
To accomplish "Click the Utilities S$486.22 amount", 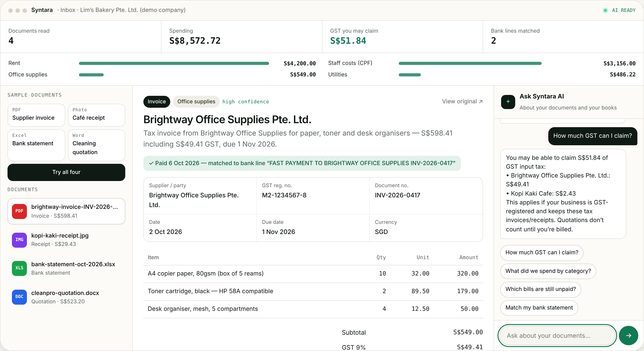I will click(623, 75).
